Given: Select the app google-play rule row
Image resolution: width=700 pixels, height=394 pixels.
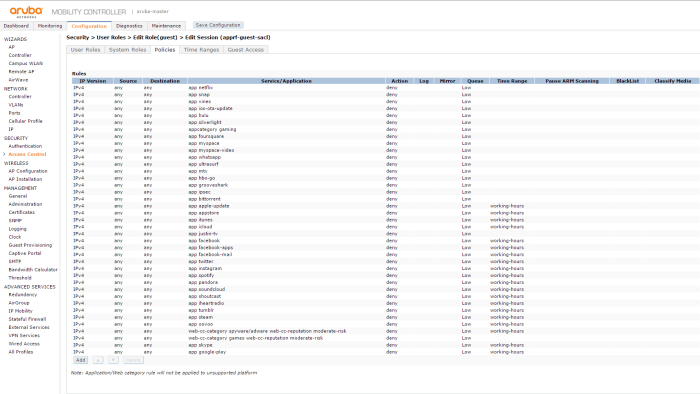Looking at the screenshot, I should click(x=385, y=352).
